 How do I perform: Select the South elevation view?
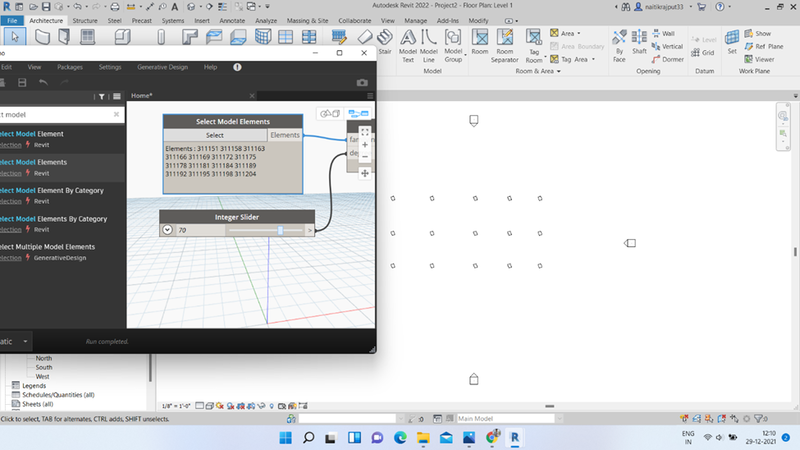click(44, 367)
